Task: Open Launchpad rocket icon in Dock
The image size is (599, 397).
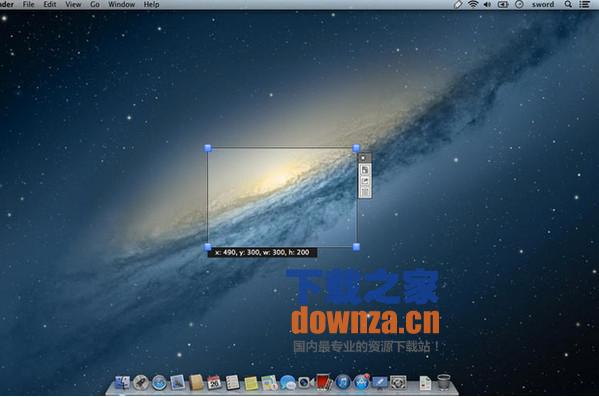Action: coord(141,382)
